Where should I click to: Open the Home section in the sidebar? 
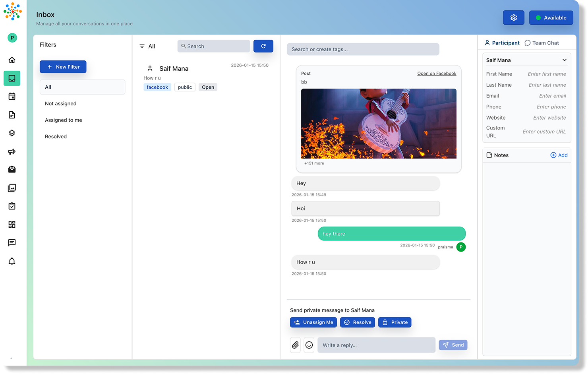point(12,60)
